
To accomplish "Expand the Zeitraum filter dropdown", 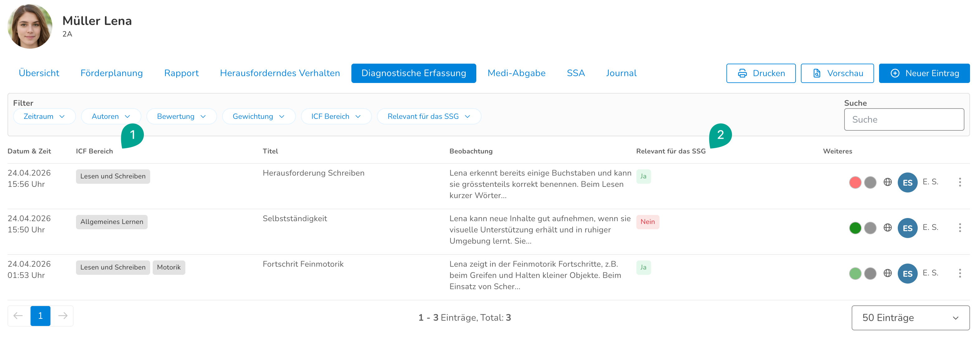I will (44, 117).
